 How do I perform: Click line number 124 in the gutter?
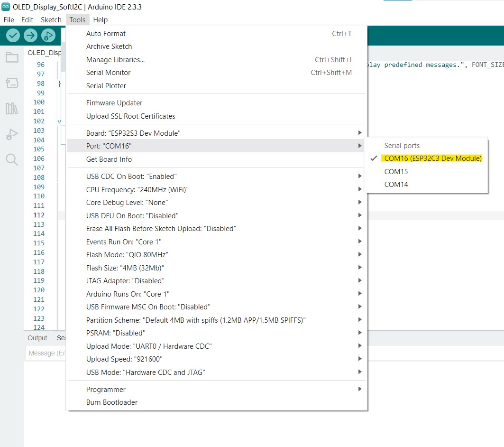coord(39,327)
